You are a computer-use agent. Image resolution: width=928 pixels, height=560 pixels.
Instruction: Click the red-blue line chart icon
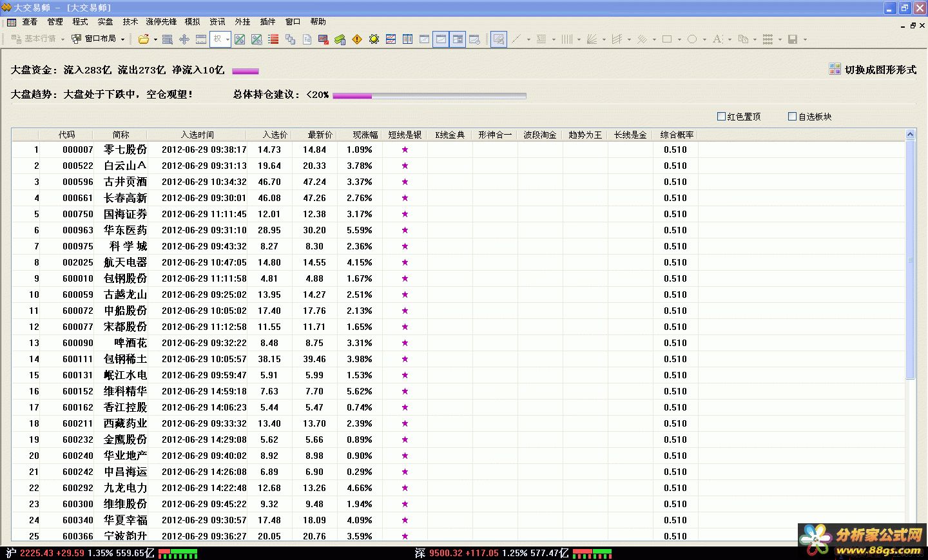391,39
